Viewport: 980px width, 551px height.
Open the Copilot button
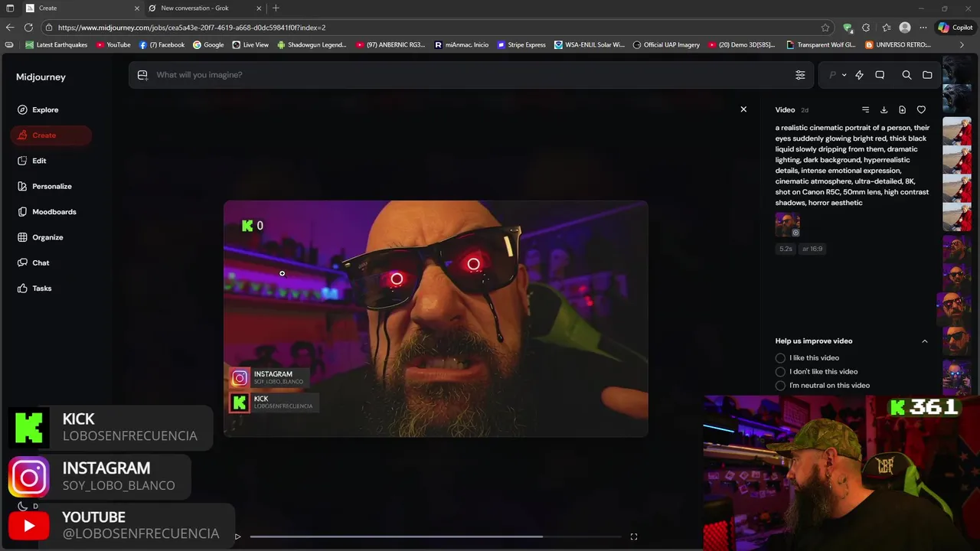point(955,28)
